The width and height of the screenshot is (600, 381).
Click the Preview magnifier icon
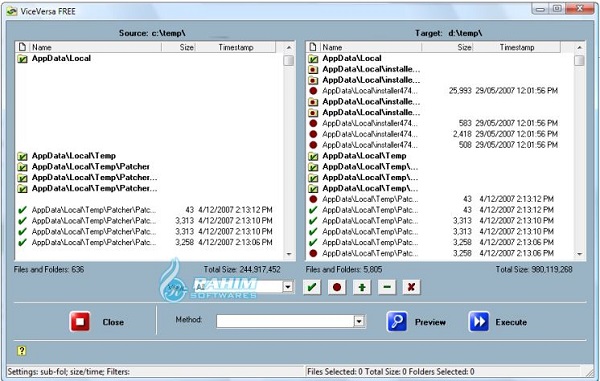click(397, 321)
